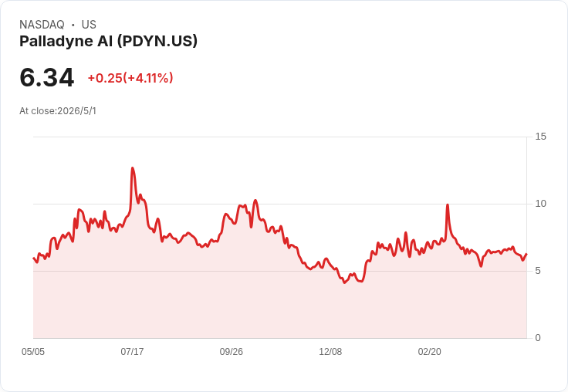Screen dimensions: 568x392
Task: Click the 02/20 date label on x-axis
Action: coord(430,351)
